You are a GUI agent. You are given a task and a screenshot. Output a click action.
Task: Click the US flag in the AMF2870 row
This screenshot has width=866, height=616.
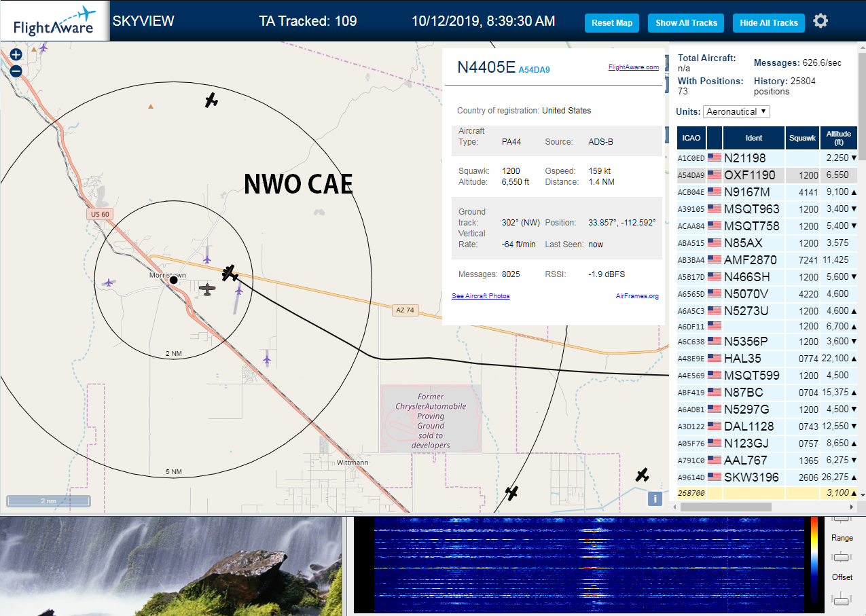[x=715, y=259]
